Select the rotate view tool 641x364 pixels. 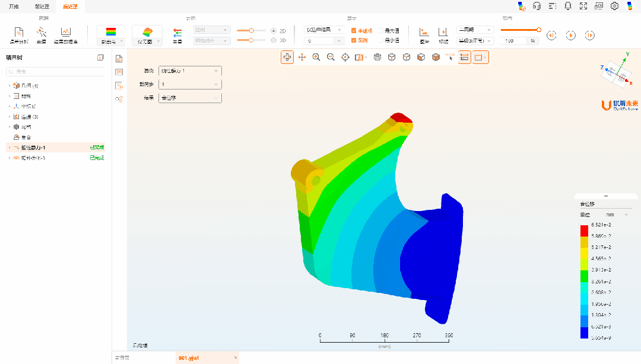coord(287,57)
